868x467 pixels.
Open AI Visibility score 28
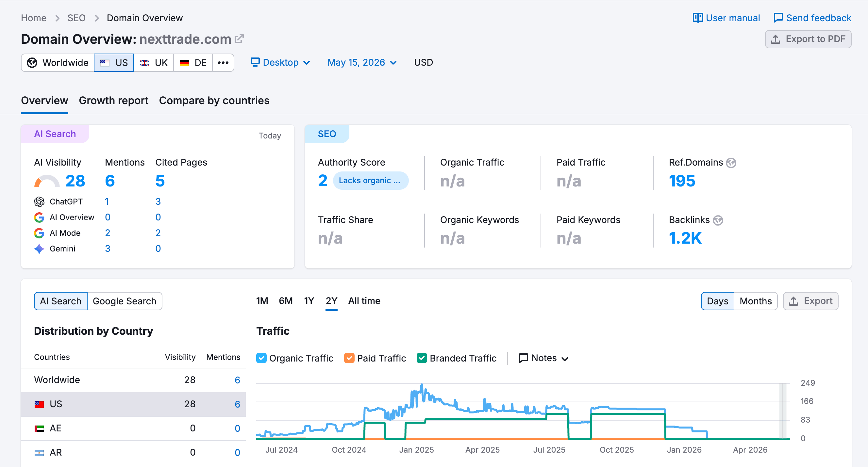click(x=75, y=181)
